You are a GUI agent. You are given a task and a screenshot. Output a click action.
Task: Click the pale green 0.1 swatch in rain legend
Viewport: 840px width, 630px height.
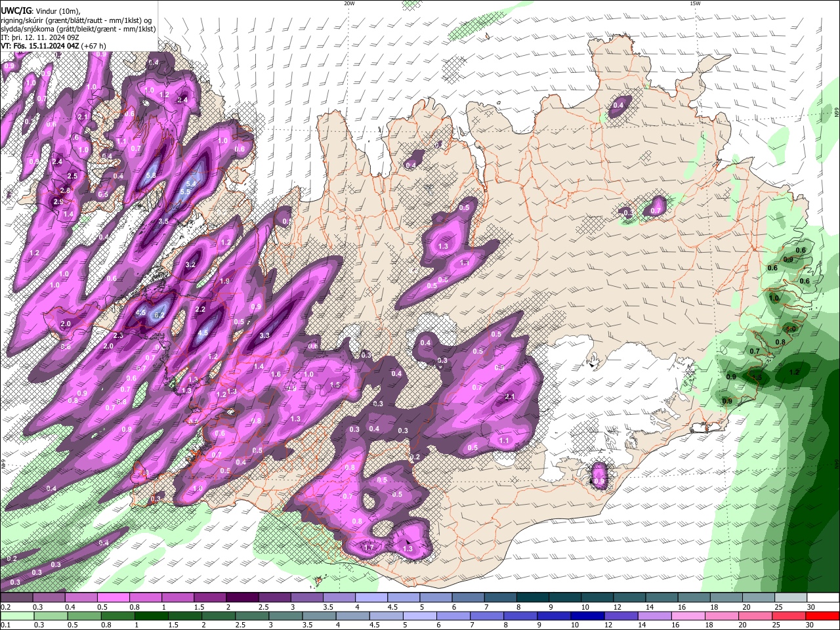tap(17, 616)
